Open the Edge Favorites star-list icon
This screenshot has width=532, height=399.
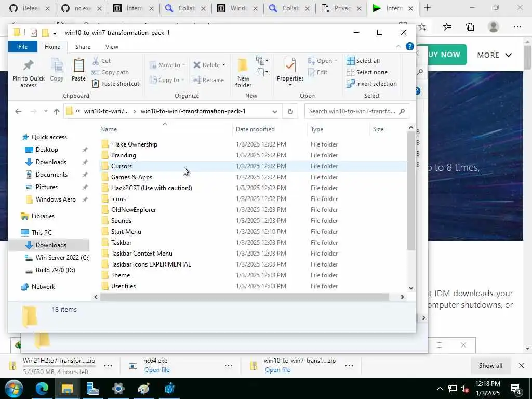(447, 27)
